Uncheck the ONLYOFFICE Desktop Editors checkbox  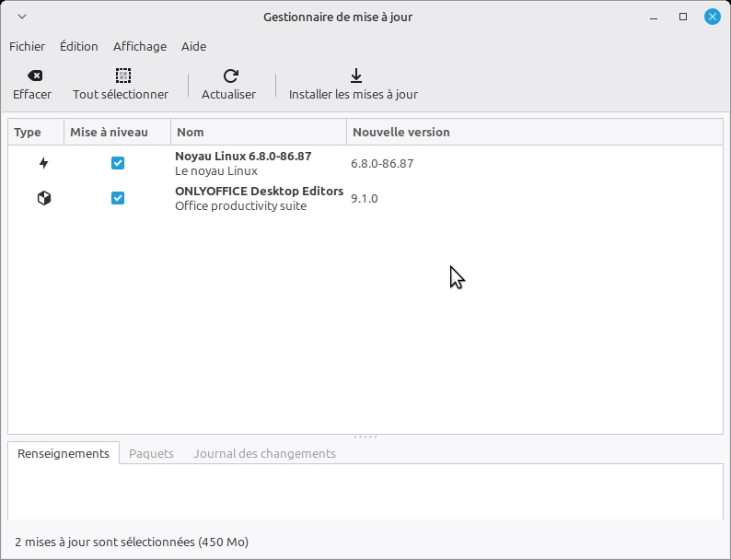118,198
